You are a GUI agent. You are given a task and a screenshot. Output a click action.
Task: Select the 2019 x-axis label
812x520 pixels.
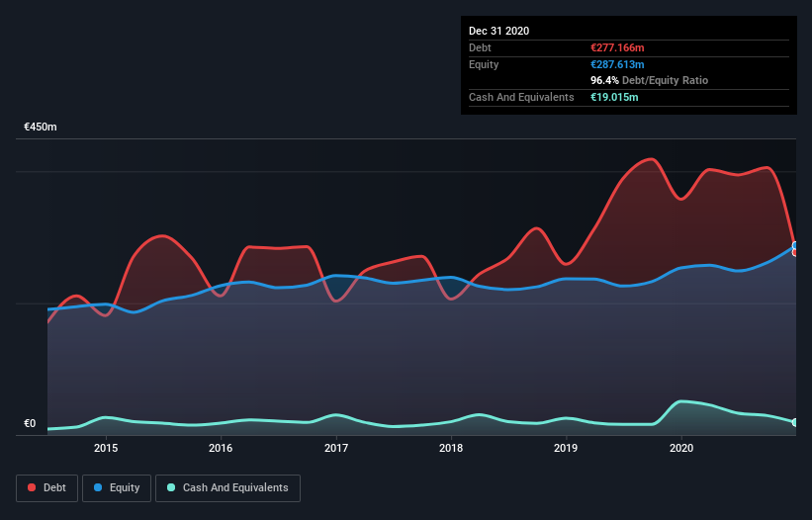(x=566, y=448)
